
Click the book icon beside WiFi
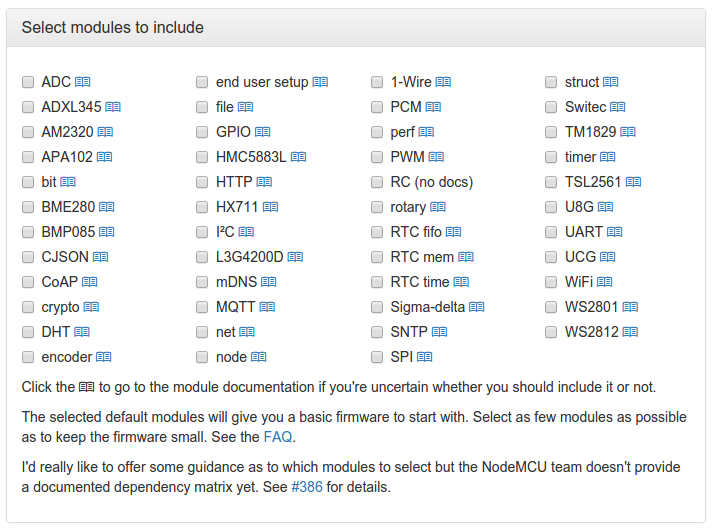pyautogui.click(x=605, y=282)
